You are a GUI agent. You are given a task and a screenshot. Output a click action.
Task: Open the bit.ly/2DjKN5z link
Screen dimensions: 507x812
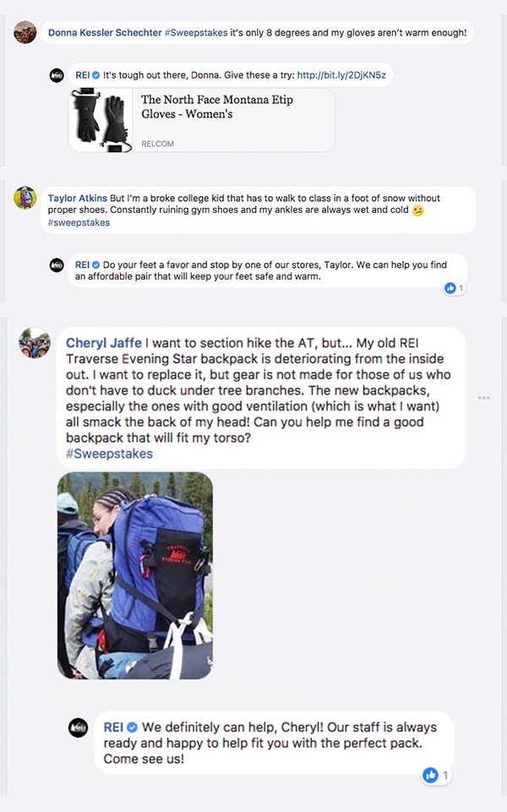[x=341, y=75]
